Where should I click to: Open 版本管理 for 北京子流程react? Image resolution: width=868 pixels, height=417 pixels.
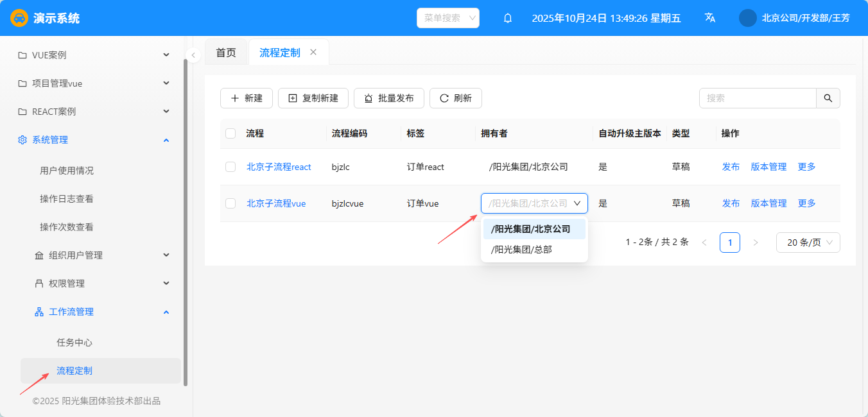768,167
